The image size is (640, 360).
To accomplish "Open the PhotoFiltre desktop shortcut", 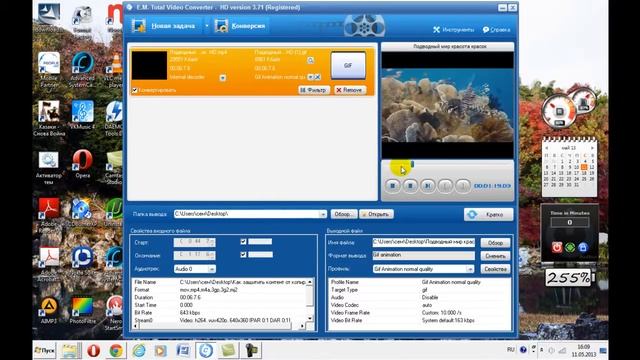I will 82,310.
